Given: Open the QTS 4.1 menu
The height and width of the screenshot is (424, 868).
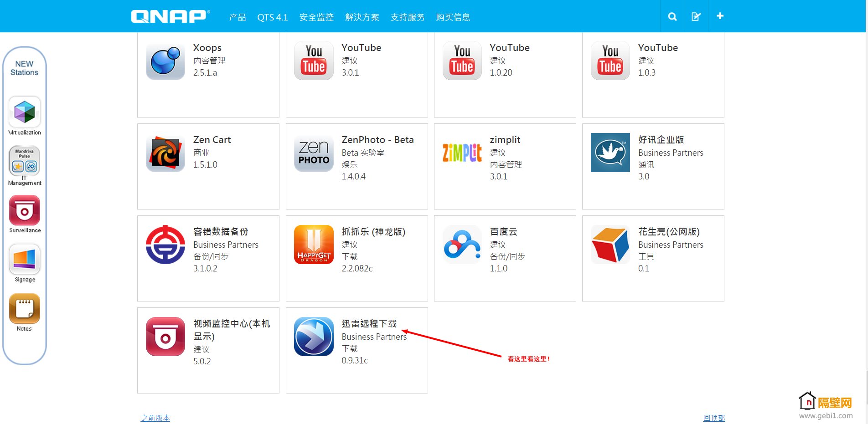Looking at the screenshot, I should [272, 17].
